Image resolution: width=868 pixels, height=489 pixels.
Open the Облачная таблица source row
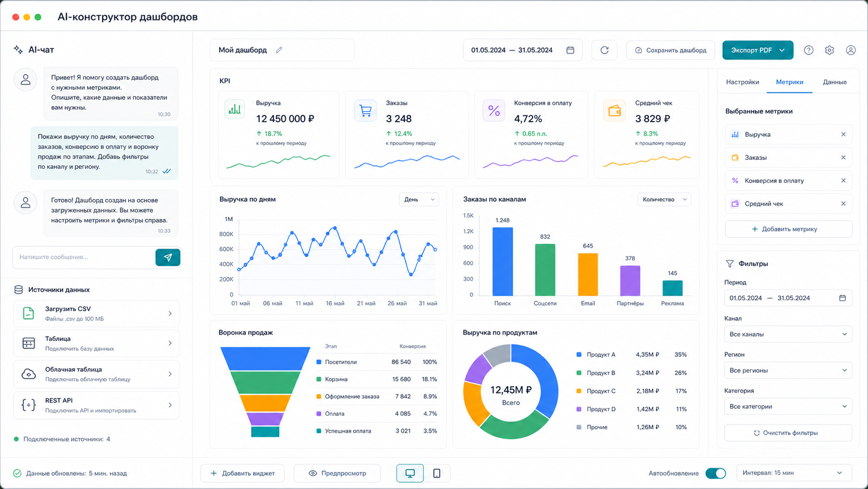(x=97, y=374)
